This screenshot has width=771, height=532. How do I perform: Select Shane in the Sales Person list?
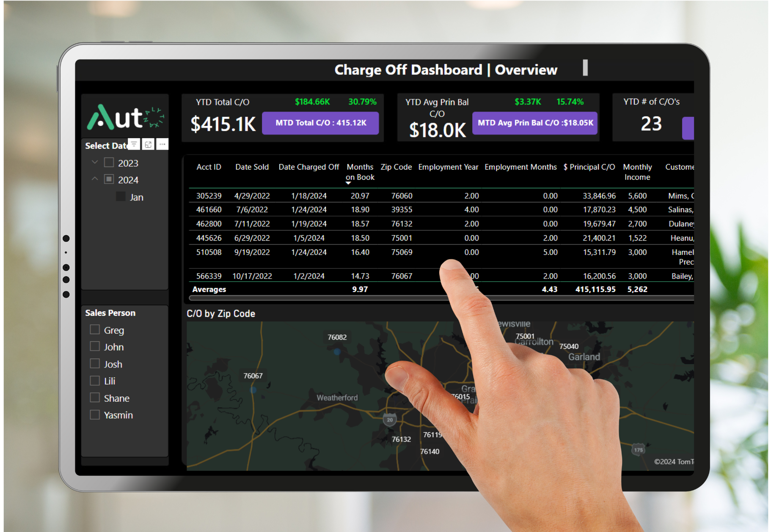(x=95, y=397)
